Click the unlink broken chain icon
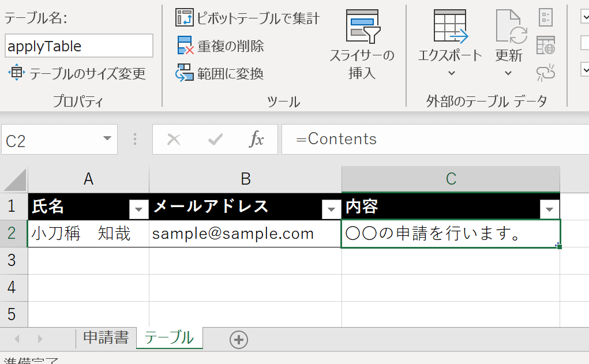This screenshot has width=589, height=364. (545, 72)
